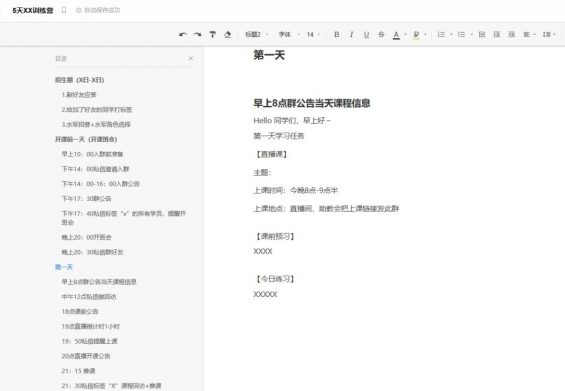Apply the font color A button
This screenshot has height=391, width=565.
click(x=396, y=35)
